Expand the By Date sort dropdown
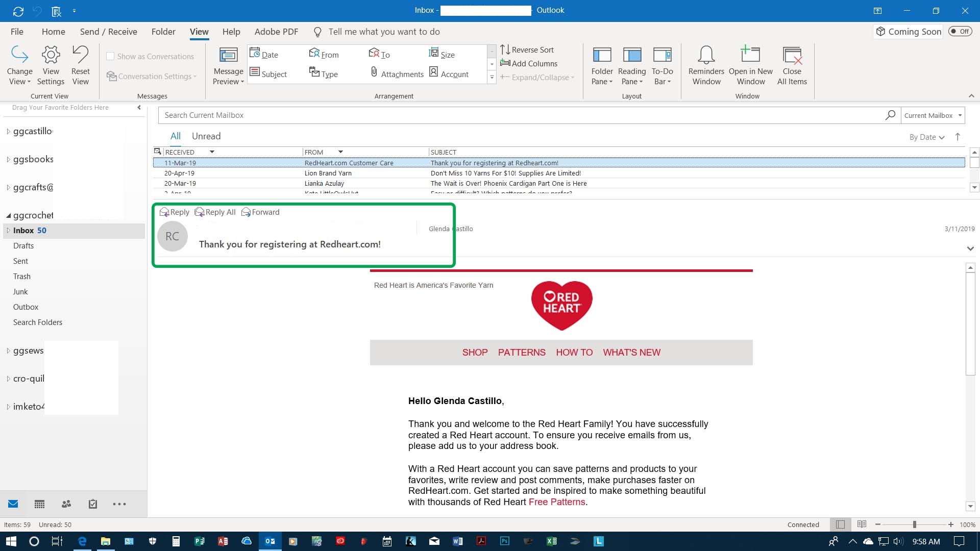This screenshot has height=551, width=980. [x=927, y=137]
